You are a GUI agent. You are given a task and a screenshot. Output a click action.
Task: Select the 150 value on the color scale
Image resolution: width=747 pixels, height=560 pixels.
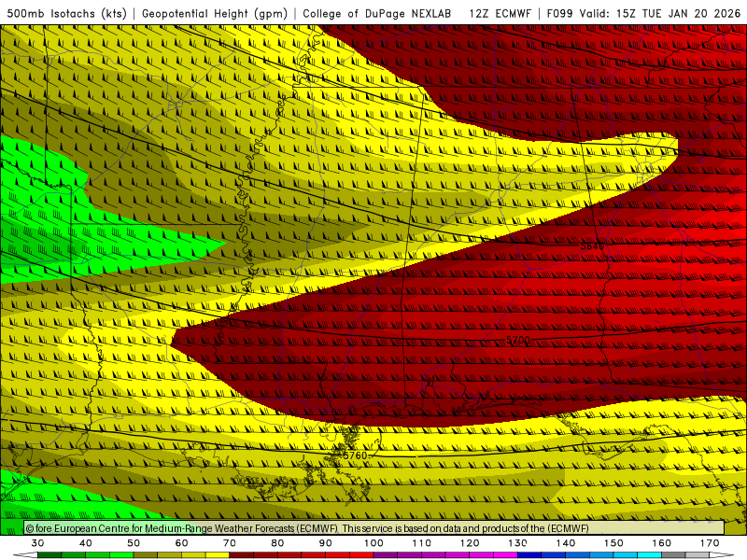613,543
